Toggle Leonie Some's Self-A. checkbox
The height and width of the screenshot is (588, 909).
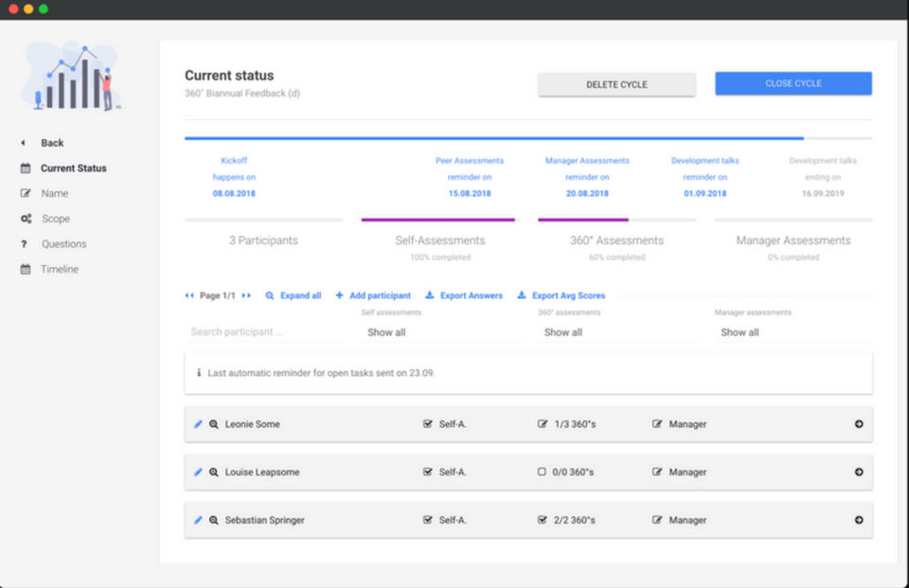[x=428, y=424]
